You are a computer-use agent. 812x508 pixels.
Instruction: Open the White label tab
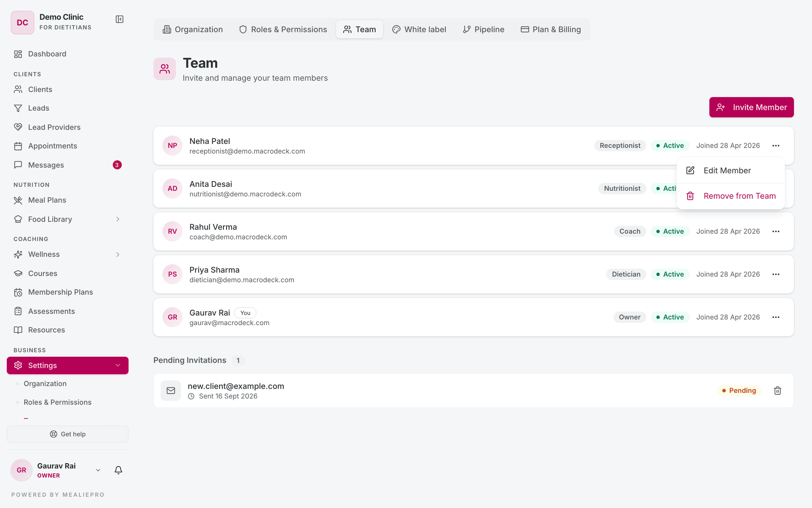[419, 30]
